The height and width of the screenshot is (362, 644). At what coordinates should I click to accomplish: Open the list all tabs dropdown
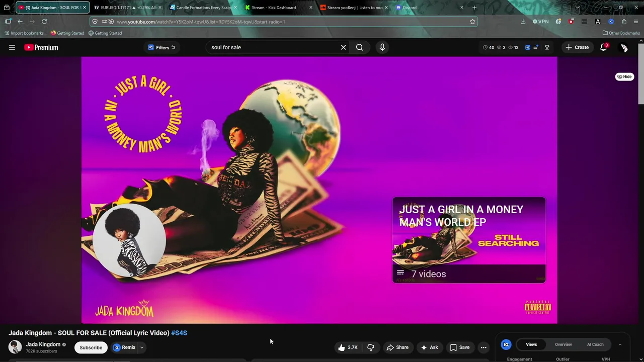[577, 8]
